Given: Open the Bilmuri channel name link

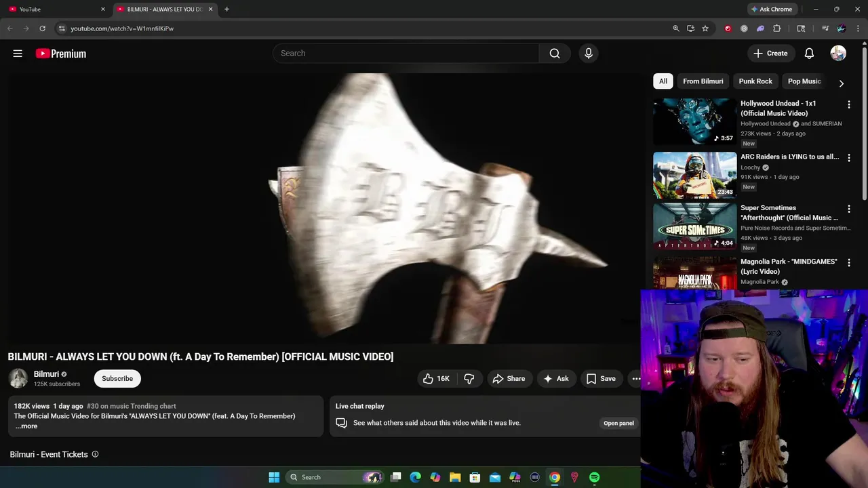Looking at the screenshot, I should pyautogui.click(x=46, y=374).
